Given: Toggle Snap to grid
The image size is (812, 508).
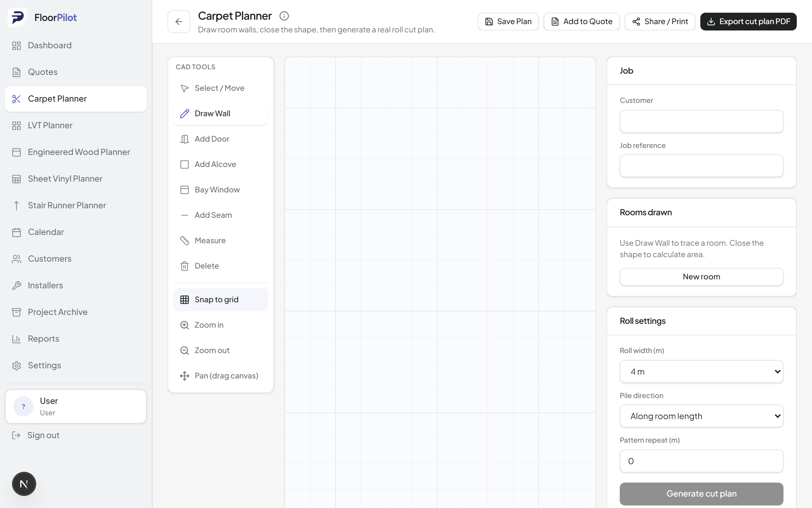Looking at the screenshot, I should (x=220, y=300).
